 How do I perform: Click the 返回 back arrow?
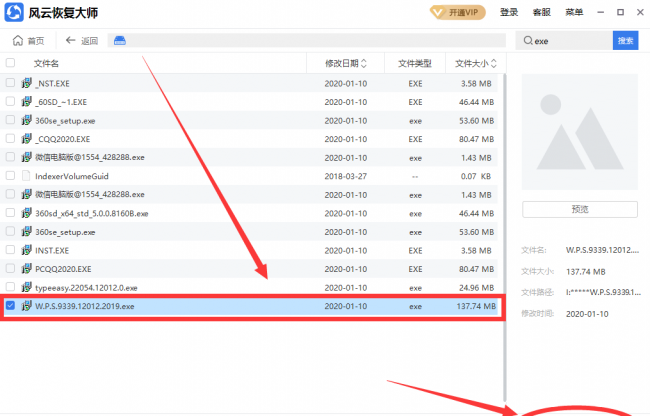click(70, 40)
